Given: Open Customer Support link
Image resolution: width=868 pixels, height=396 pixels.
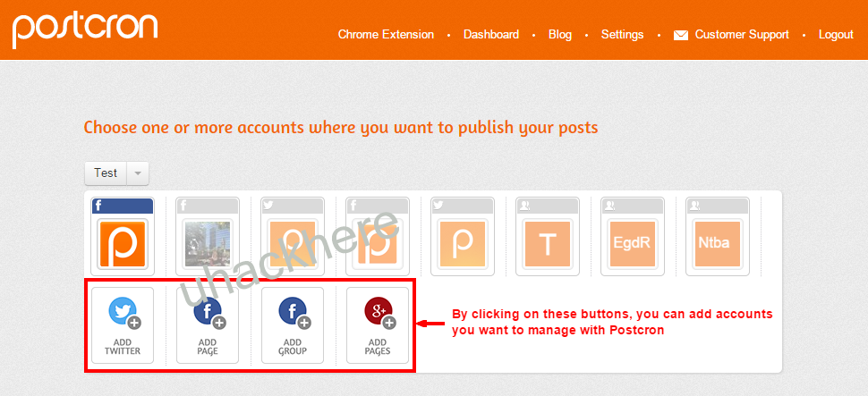Looking at the screenshot, I should coord(742,34).
